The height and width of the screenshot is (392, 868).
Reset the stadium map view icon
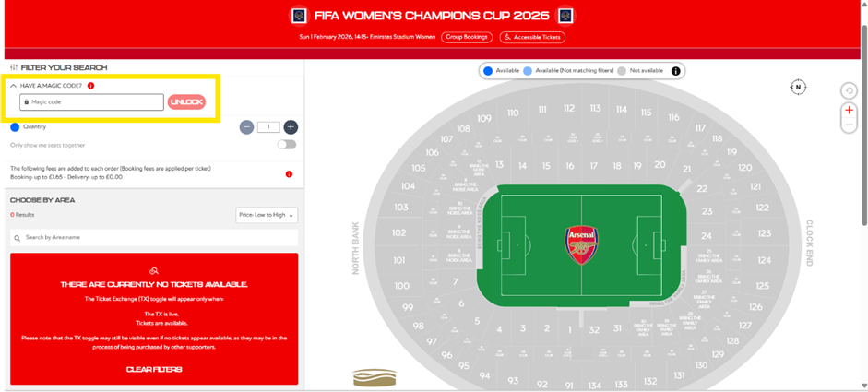point(849,90)
